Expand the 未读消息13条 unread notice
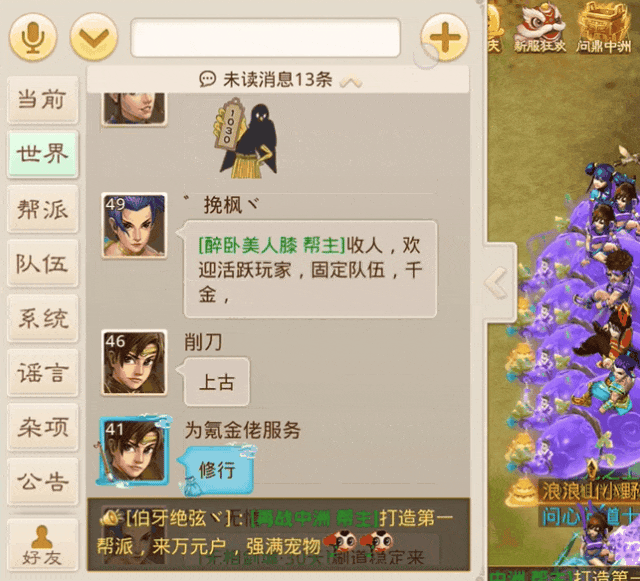The height and width of the screenshot is (581, 640). click(x=278, y=80)
